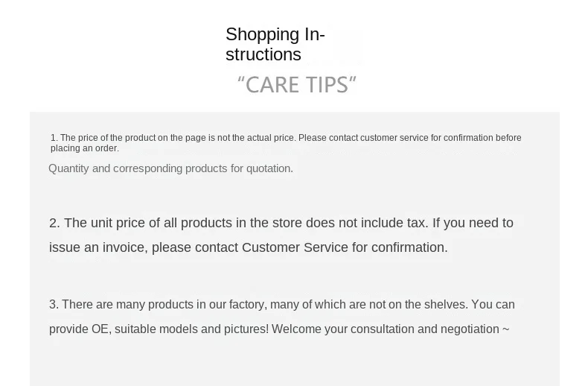Screen dimensions: 588x386
Task: Click the numeral "2." starting second instruction
Action: coord(54,223)
